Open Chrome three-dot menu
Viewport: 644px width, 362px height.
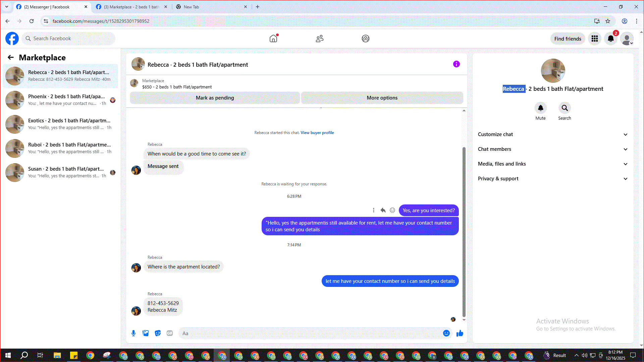[637, 21]
